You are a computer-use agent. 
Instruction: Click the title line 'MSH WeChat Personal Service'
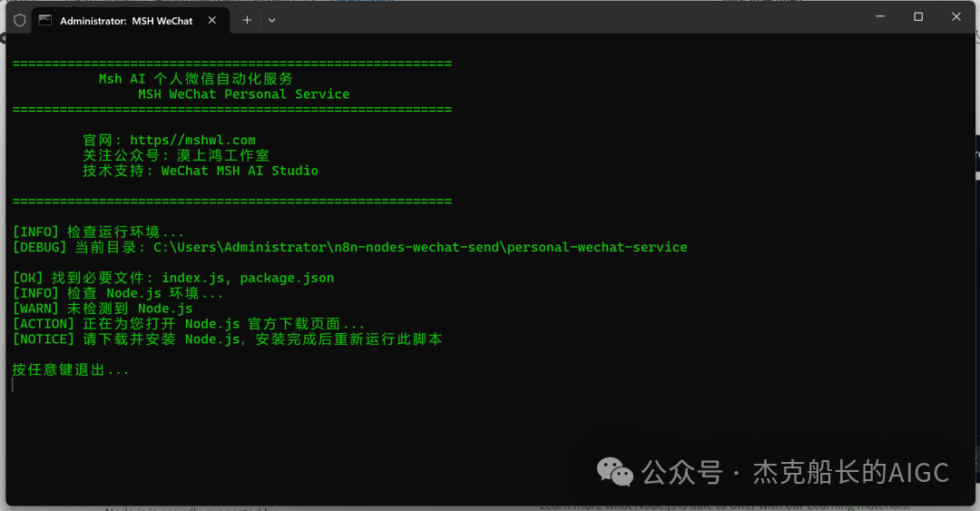click(x=244, y=94)
